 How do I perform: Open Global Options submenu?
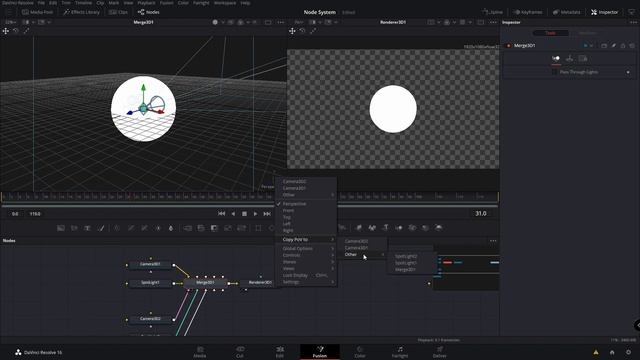pos(306,249)
